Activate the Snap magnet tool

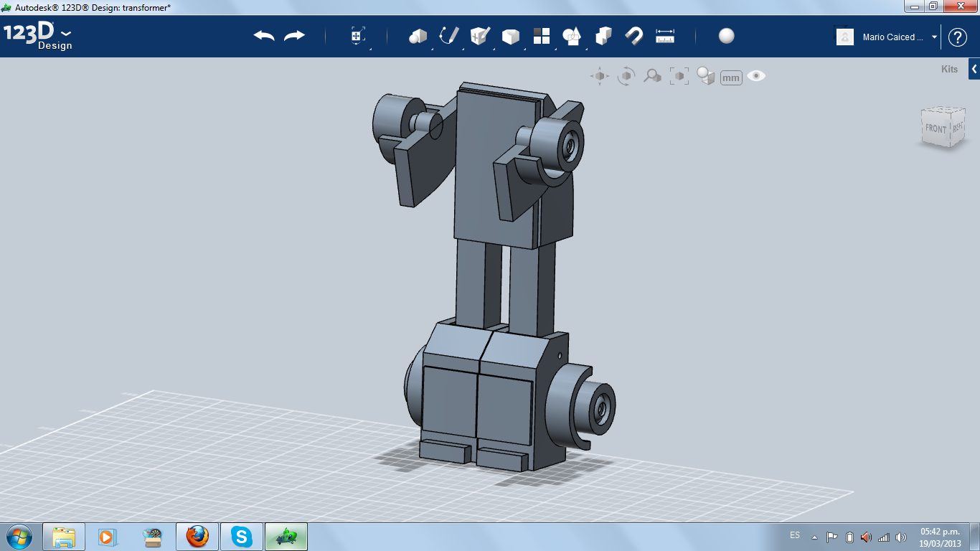click(x=634, y=36)
